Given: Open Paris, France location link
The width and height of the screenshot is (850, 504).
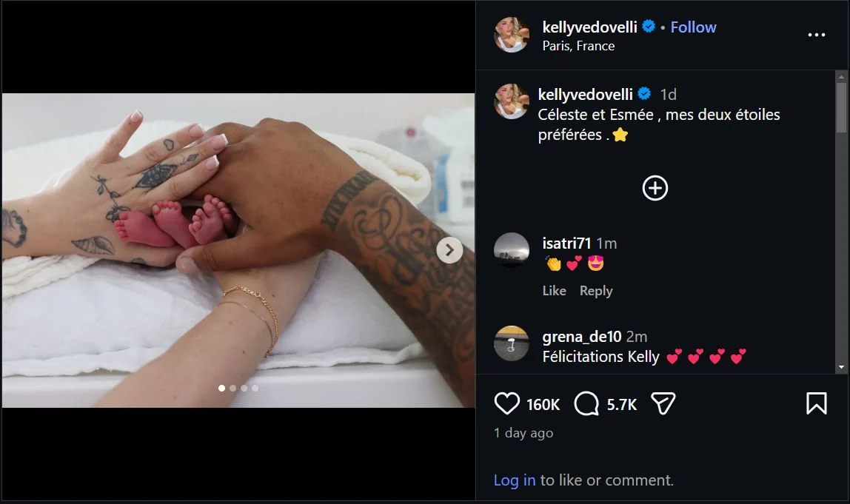Looking at the screenshot, I should pyautogui.click(x=578, y=46).
